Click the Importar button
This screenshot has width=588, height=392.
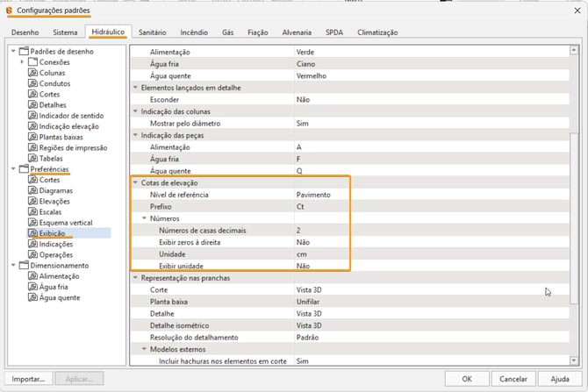28,379
